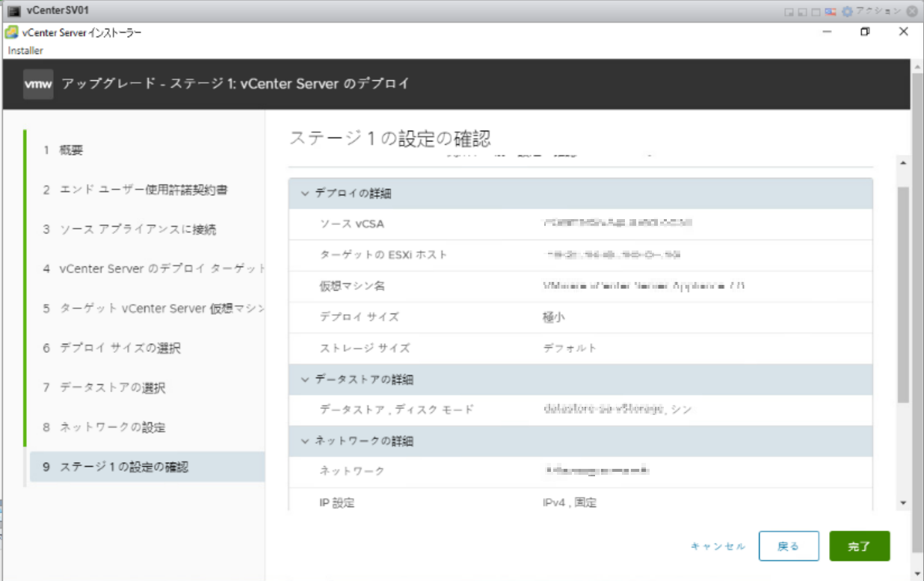Click the vmw logo in header
The image size is (924, 581).
(38, 84)
